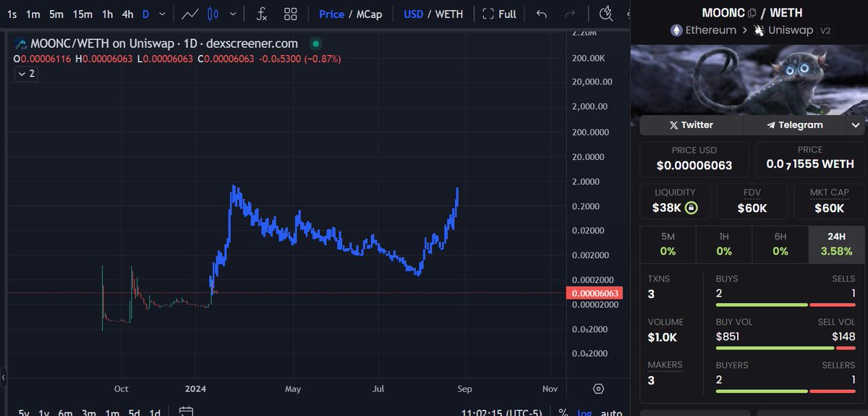Select the 5M stats tab
The height and width of the screenshot is (416, 868).
(668, 245)
